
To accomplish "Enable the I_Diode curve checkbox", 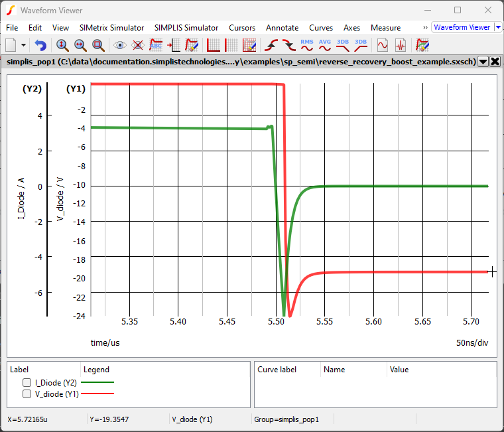I will [x=27, y=382].
